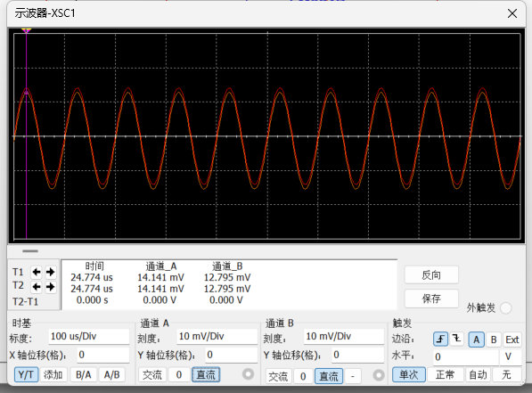Move cursor T2 right with arrow
532x393 pixels.
coord(50,287)
